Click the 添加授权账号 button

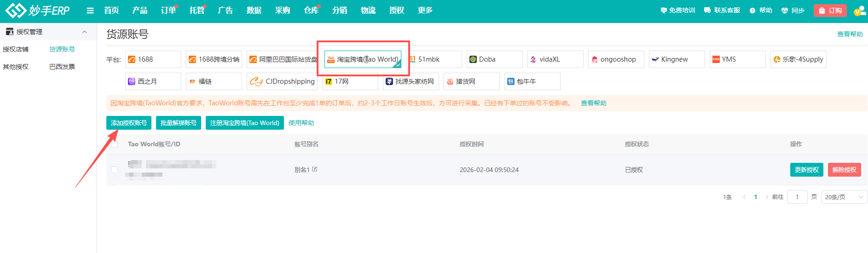(x=129, y=123)
